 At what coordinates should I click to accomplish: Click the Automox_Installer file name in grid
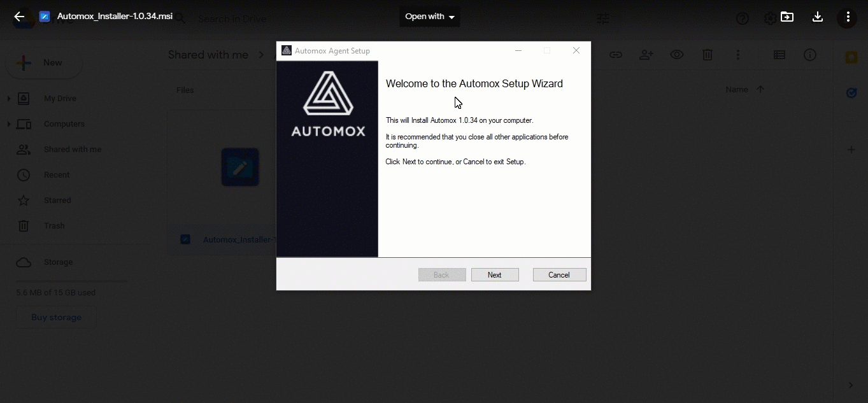(239, 240)
